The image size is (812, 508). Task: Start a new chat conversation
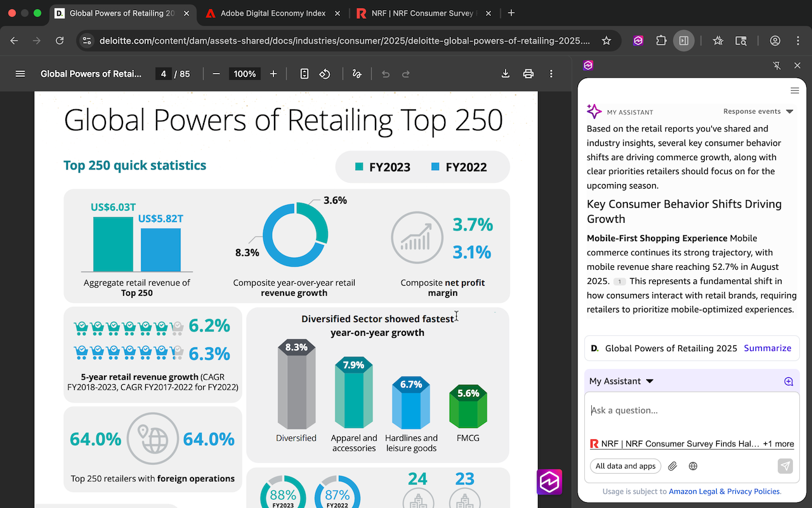789,382
